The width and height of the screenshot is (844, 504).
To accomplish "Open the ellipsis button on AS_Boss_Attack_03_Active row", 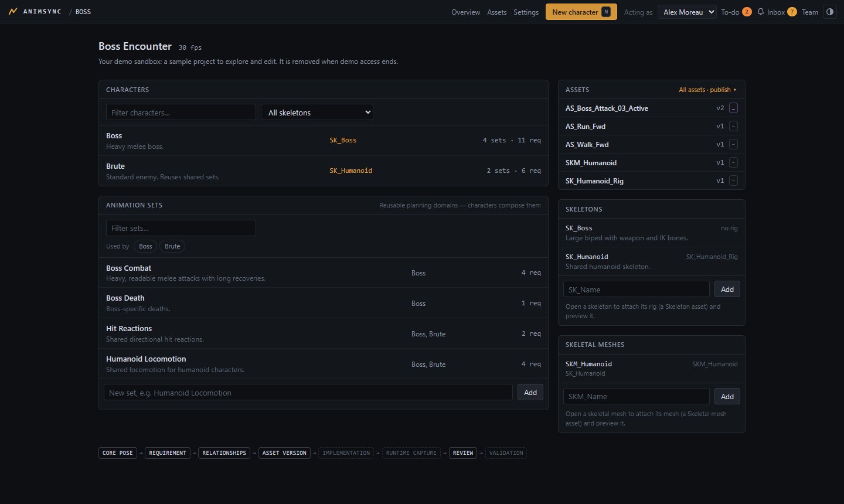I will pyautogui.click(x=733, y=108).
